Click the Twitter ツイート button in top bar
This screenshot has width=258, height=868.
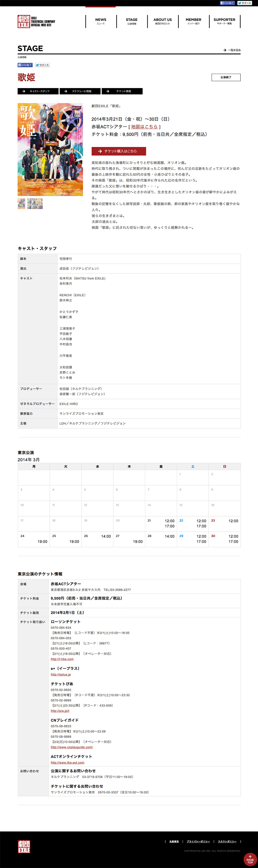coord(245,3)
